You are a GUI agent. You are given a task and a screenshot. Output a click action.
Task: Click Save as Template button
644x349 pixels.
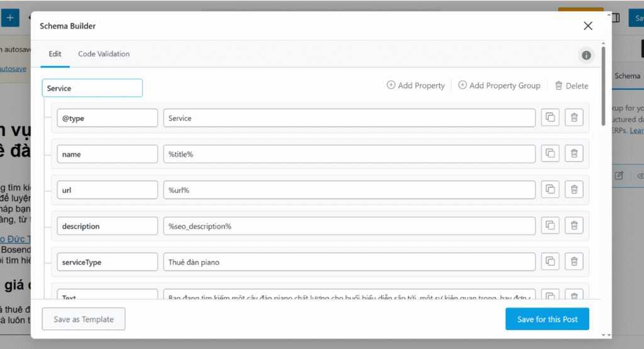point(84,319)
